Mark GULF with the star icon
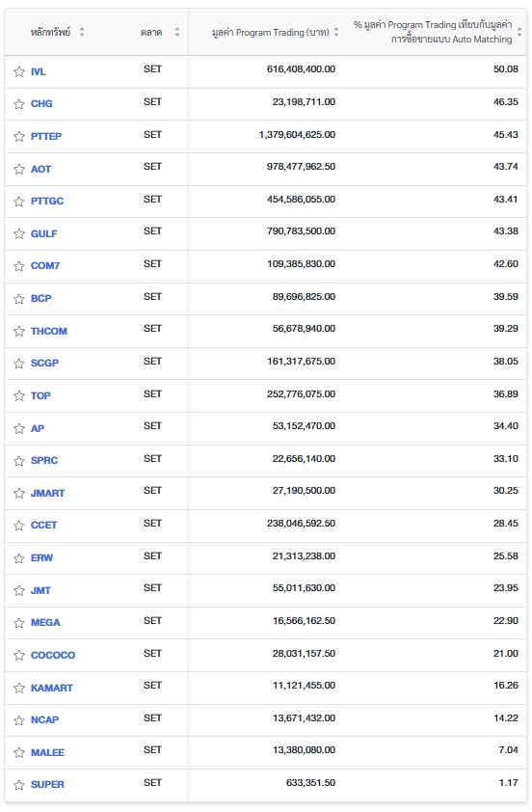The width and height of the screenshot is (532, 812). point(19,234)
